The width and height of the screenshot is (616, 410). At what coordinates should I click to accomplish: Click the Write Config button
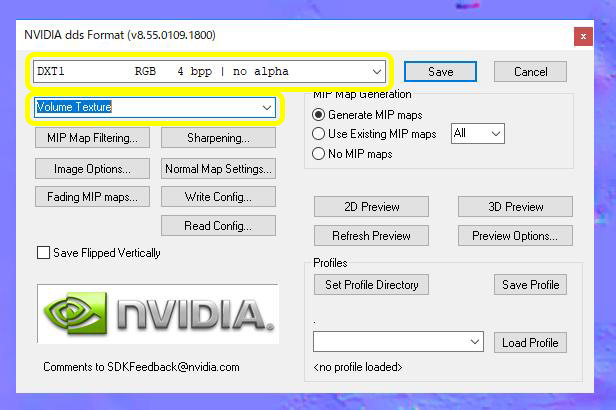coord(218,196)
